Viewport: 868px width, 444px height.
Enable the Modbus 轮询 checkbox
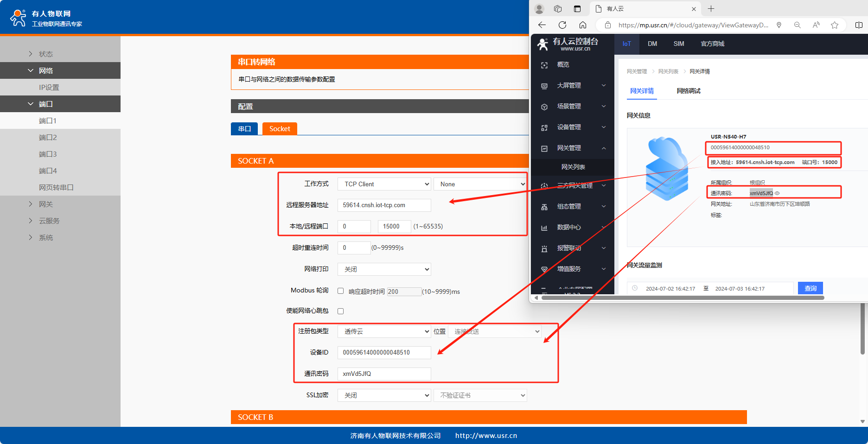(341, 291)
